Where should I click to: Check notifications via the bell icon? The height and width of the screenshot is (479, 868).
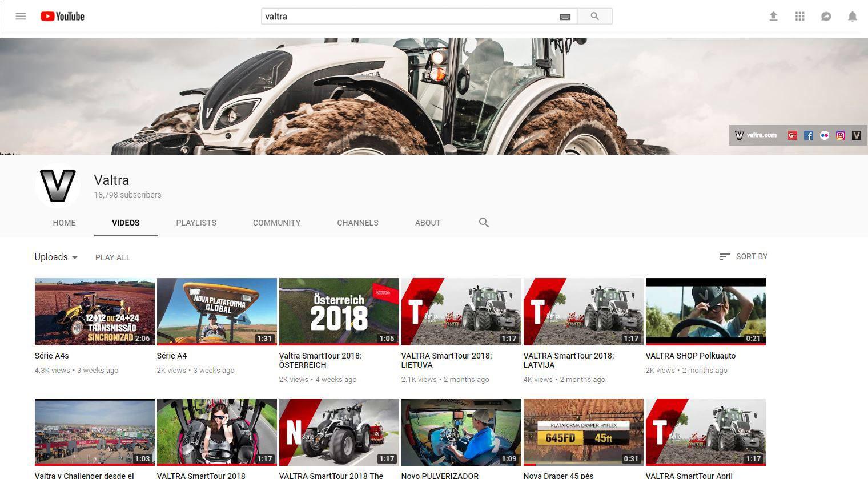click(852, 16)
